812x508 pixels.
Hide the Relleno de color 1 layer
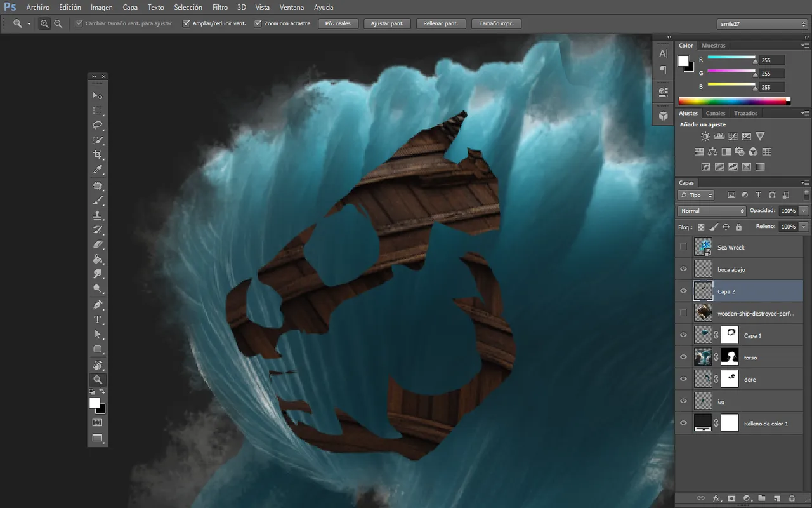point(683,423)
